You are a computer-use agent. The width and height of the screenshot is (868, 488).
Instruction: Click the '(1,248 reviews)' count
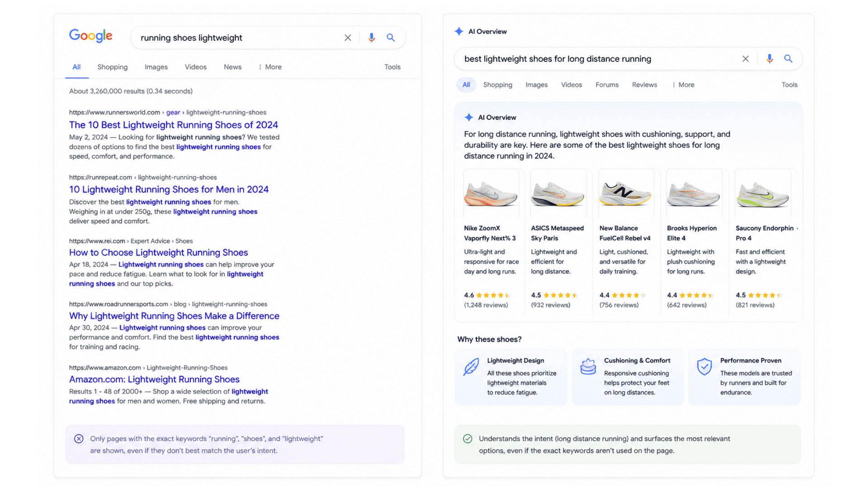pos(486,305)
